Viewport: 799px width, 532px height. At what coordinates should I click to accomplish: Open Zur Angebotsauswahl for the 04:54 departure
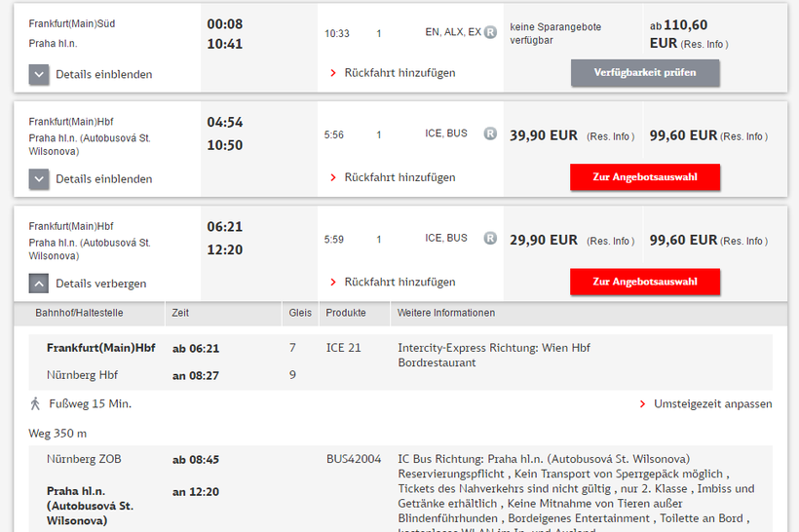(x=645, y=177)
